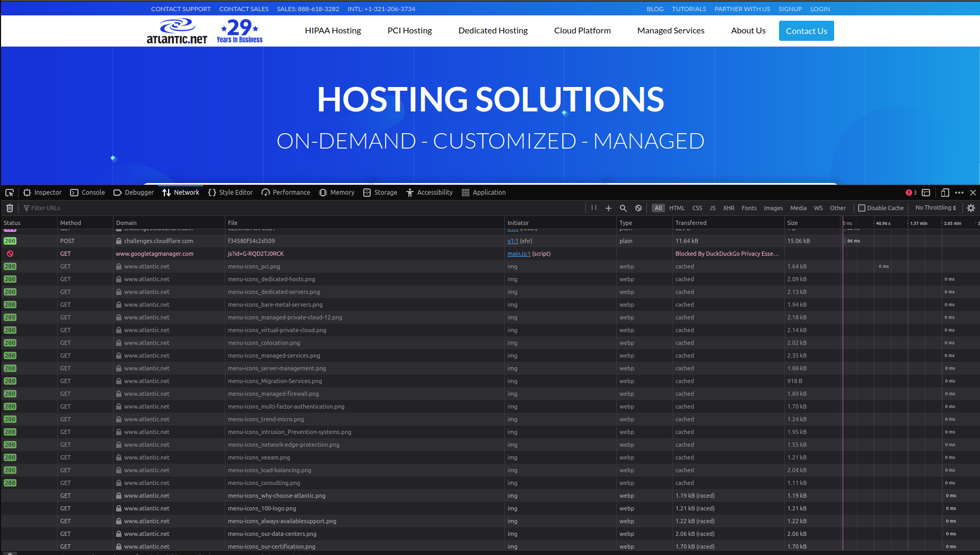Screen dimensions: 980x555
Task: Open request blocking panel icon
Action: [x=638, y=208]
